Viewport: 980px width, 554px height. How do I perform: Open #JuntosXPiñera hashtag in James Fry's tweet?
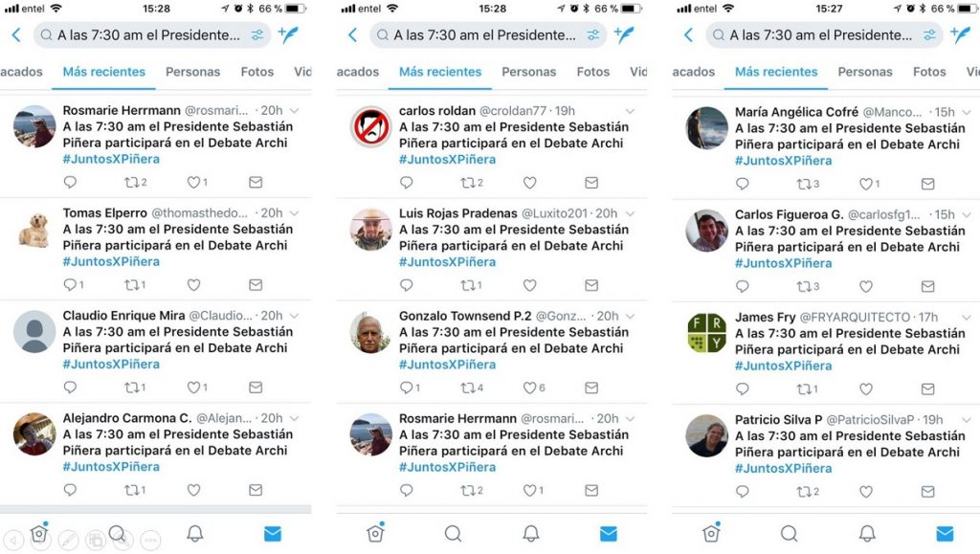(783, 366)
